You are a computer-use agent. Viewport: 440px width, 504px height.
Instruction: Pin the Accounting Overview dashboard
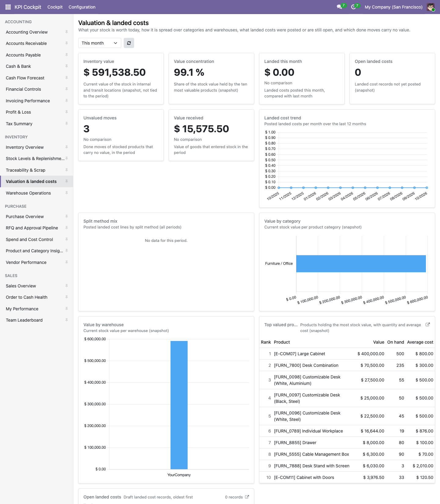(x=66, y=32)
